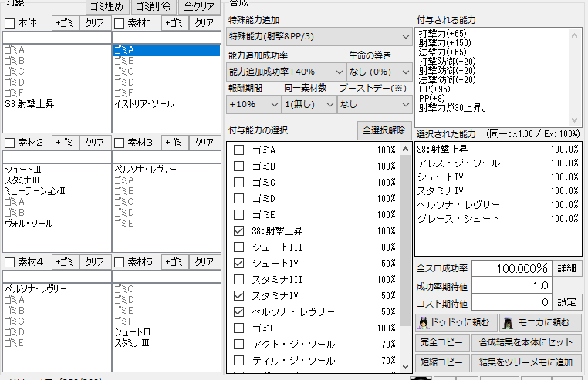Click the ドゥドゥに頼む character icon button
Screen dimensions: 588x380
point(456,323)
